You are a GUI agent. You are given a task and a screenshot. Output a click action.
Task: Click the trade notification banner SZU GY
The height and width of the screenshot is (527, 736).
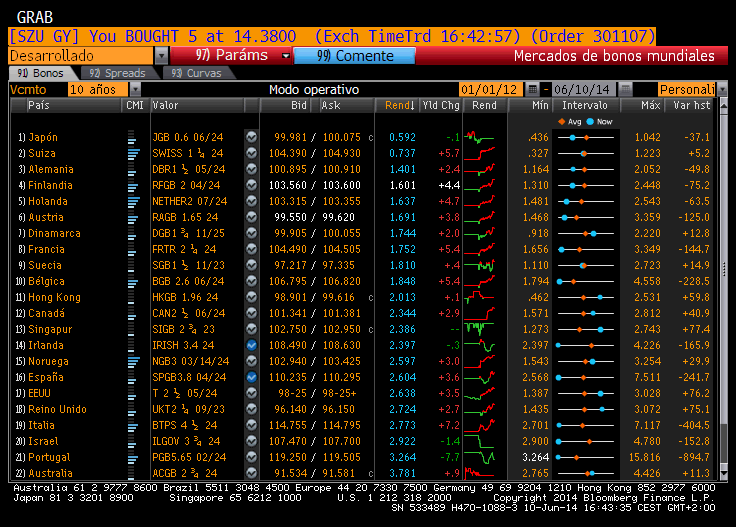[x=332, y=36]
